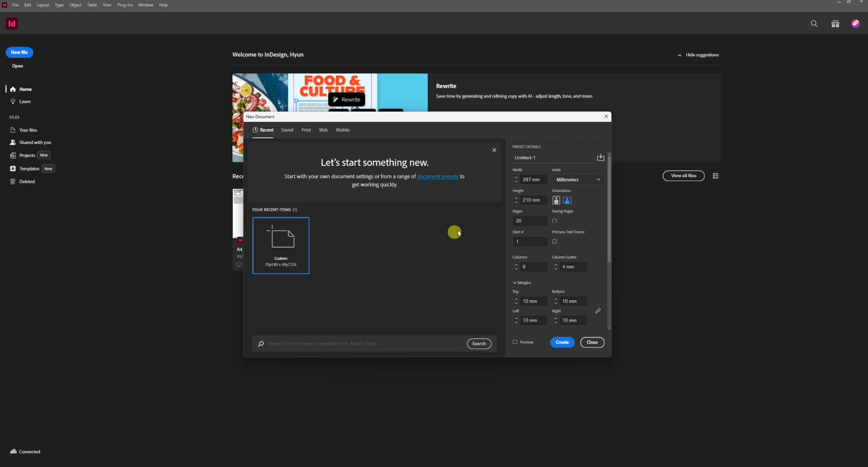Adjust the Bottom margin stepper arrows

pyautogui.click(x=556, y=301)
